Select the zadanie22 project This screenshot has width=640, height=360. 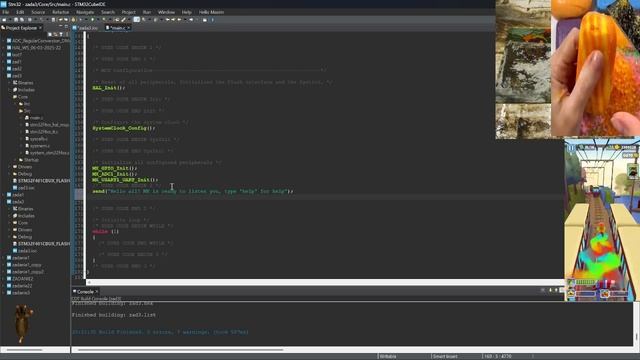pyautogui.click(x=20, y=286)
